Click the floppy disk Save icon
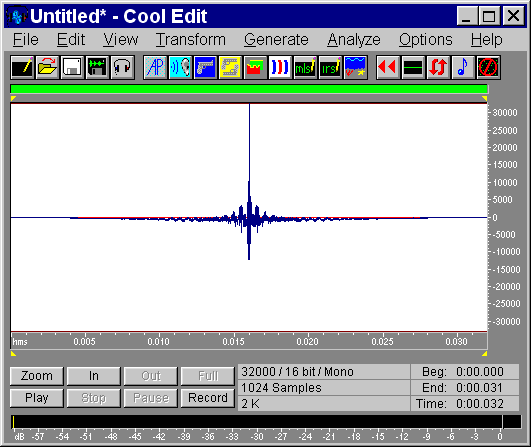Image resolution: width=531 pixels, height=447 pixels. (72, 67)
